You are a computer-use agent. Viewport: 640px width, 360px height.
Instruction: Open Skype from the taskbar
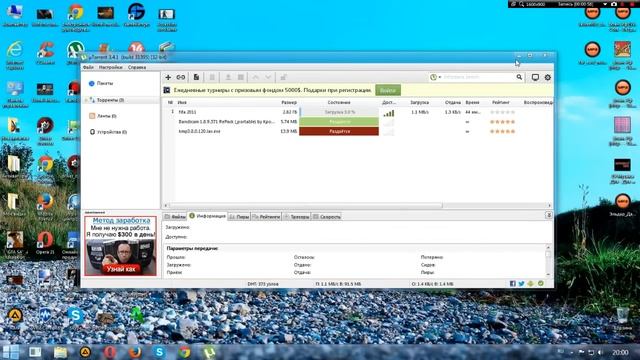(160, 351)
